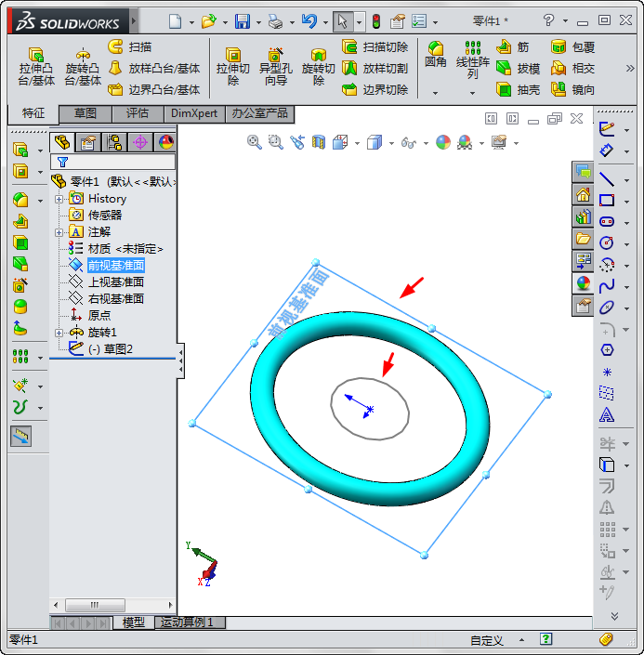Click the 拉伸凸台/基体 extrude boss tool
The height and width of the screenshot is (655, 644).
[x=36, y=66]
